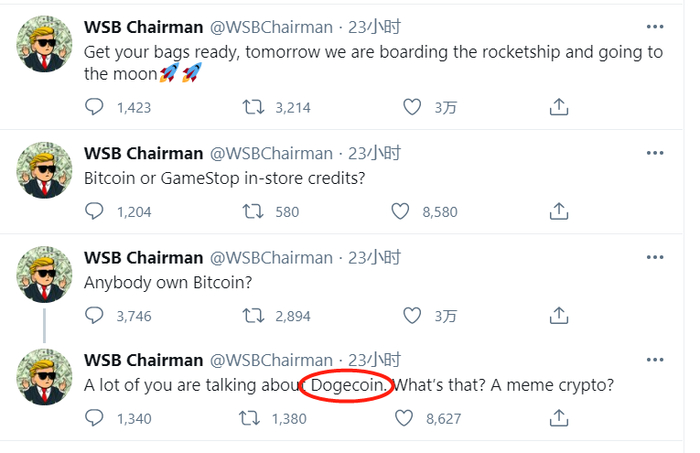Share the rocketship moon tweet
The image size is (700, 453).
(560, 107)
